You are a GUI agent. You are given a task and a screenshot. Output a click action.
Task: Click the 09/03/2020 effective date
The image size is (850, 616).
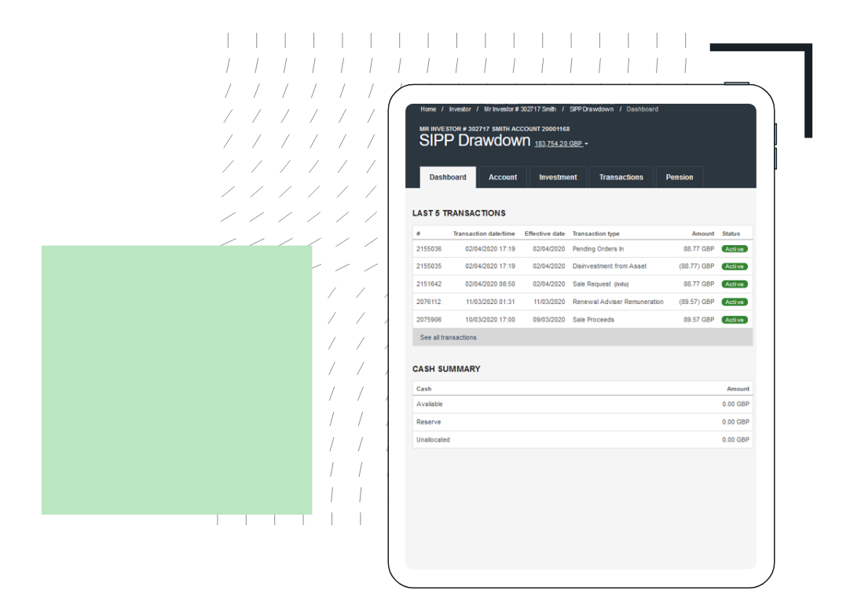pos(548,320)
